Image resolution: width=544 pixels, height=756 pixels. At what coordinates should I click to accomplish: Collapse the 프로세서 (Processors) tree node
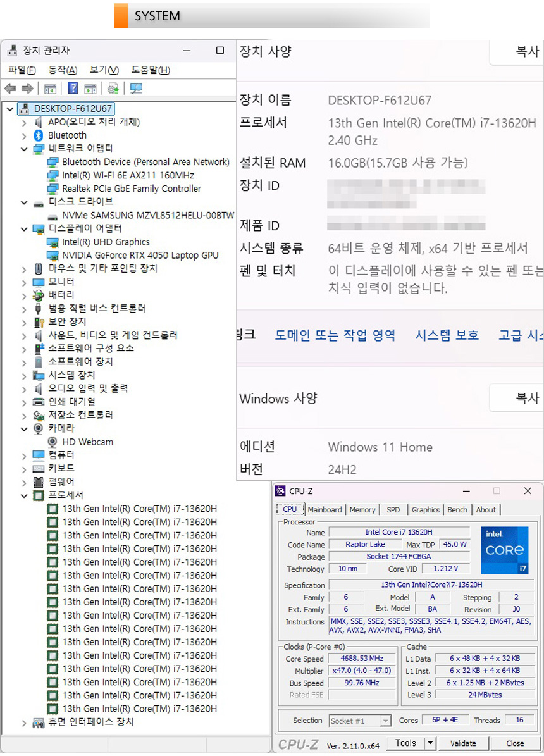(24, 495)
